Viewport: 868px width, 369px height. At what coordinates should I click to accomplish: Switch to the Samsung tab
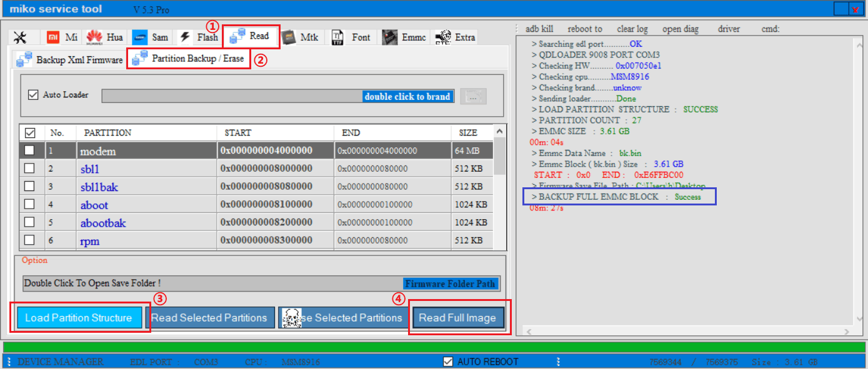click(151, 37)
